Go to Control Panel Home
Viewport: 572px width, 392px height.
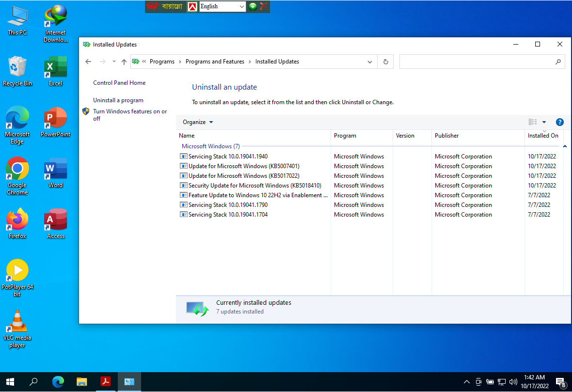119,83
